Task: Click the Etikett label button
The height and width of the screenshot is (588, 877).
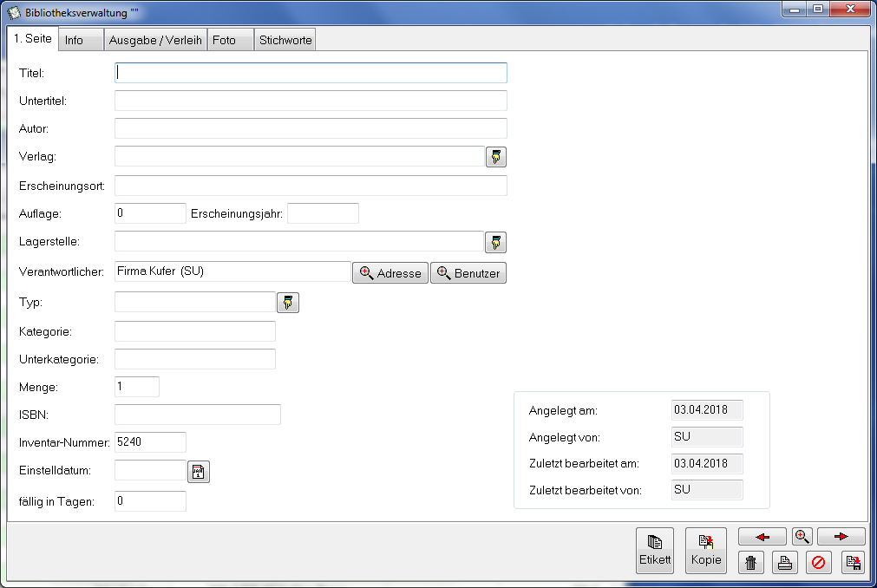Action: [655, 551]
